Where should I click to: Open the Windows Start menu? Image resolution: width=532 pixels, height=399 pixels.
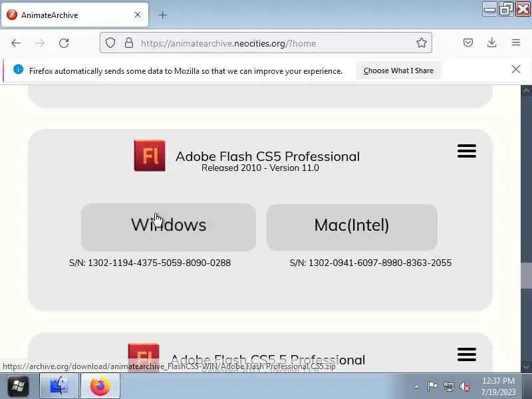click(x=18, y=386)
